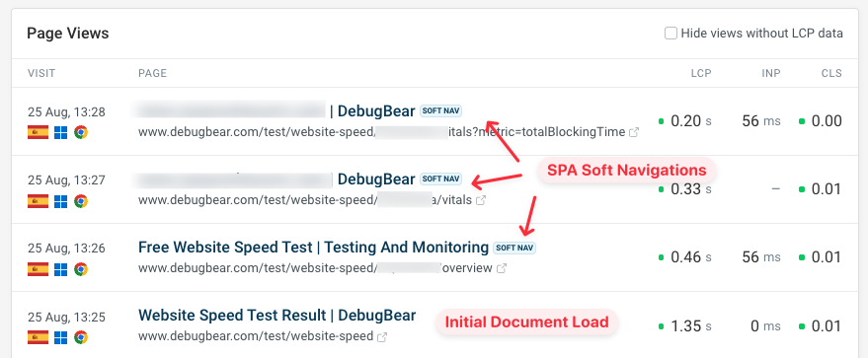Open external link icon for totalBlockingTime URL
The width and height of the screenshot is (868, 358).
pos(634,132)
